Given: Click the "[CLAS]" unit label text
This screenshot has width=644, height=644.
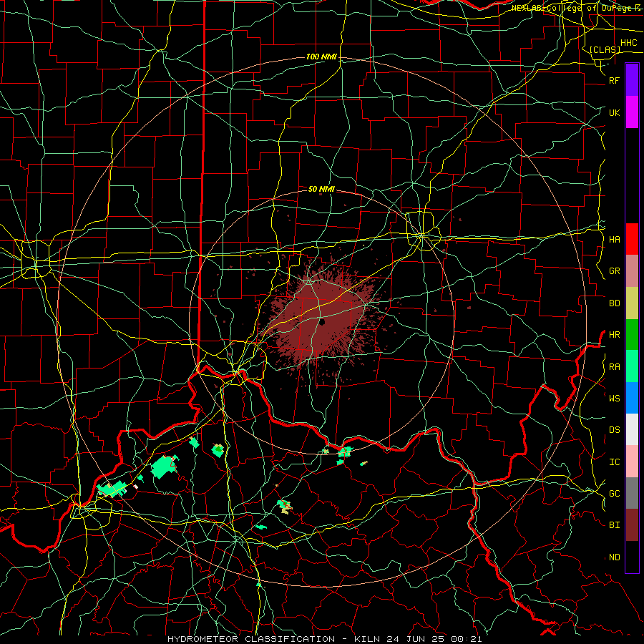Looking at the screenshot, I should pyautogui.click(x=605, y=50).
